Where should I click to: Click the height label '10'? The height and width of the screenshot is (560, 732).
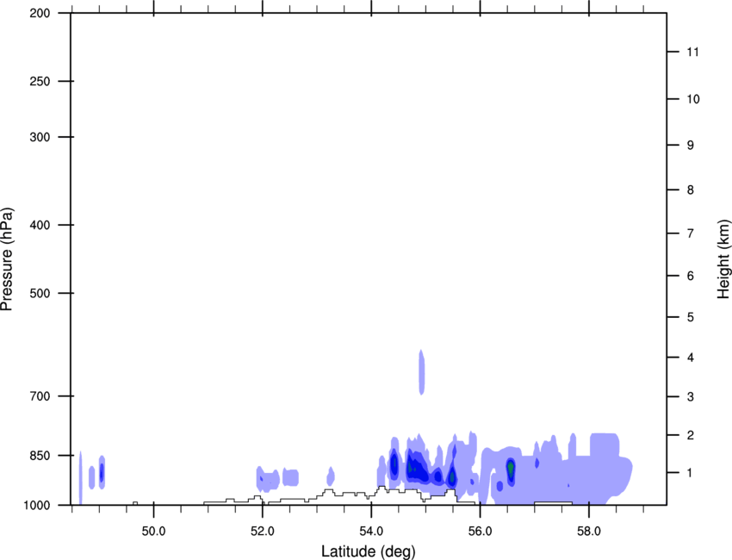tap(693, 99)
